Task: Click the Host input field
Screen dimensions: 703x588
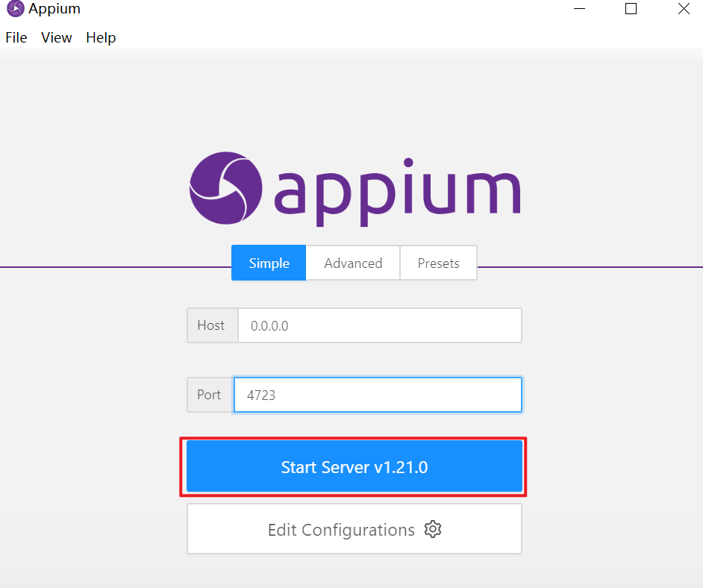Action: click(380, 325)
